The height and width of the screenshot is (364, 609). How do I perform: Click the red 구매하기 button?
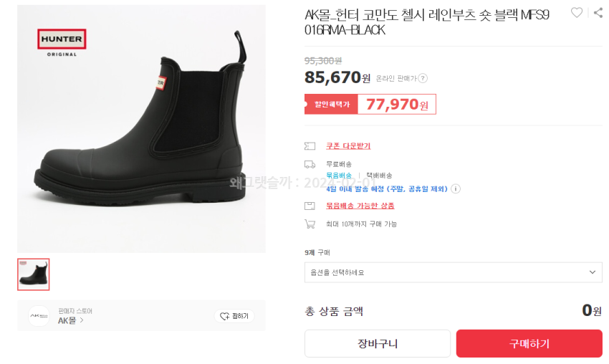tap(529, 343)
